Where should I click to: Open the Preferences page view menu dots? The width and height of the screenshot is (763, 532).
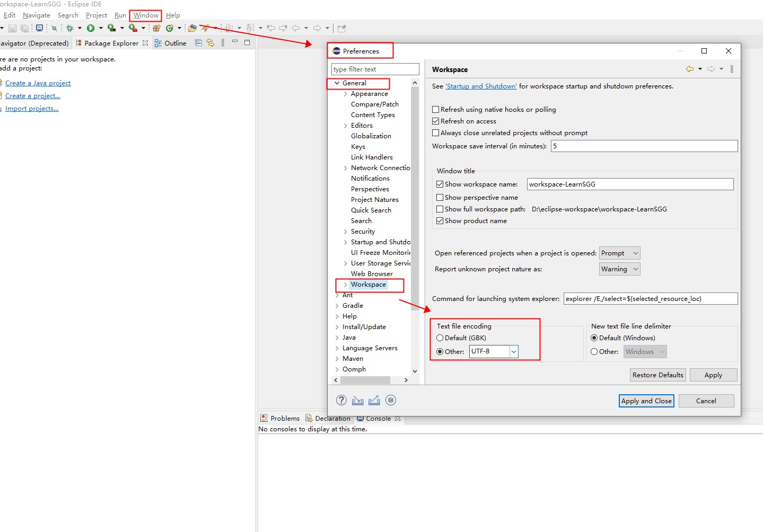tap(732, 69)
